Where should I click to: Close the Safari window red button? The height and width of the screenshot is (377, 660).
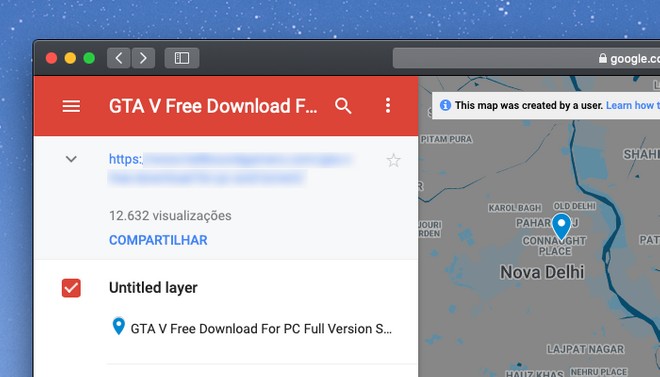tap(51, 58)
